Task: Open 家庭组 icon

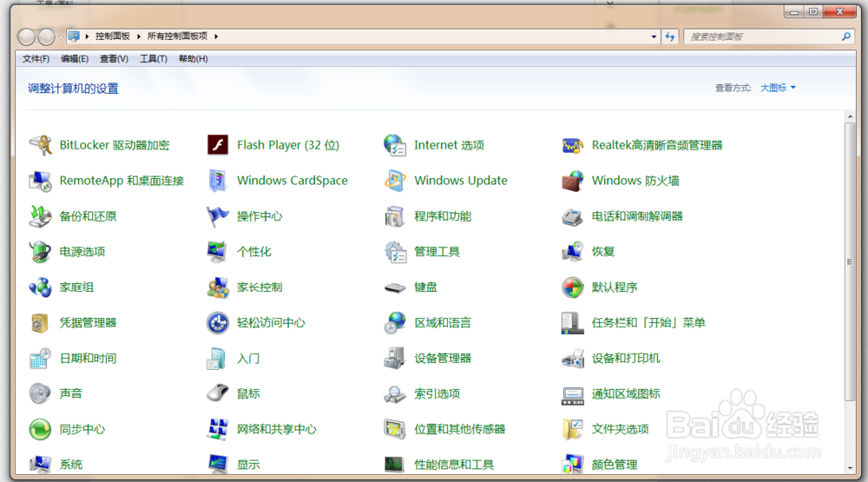Action: [x=41, y=287]
